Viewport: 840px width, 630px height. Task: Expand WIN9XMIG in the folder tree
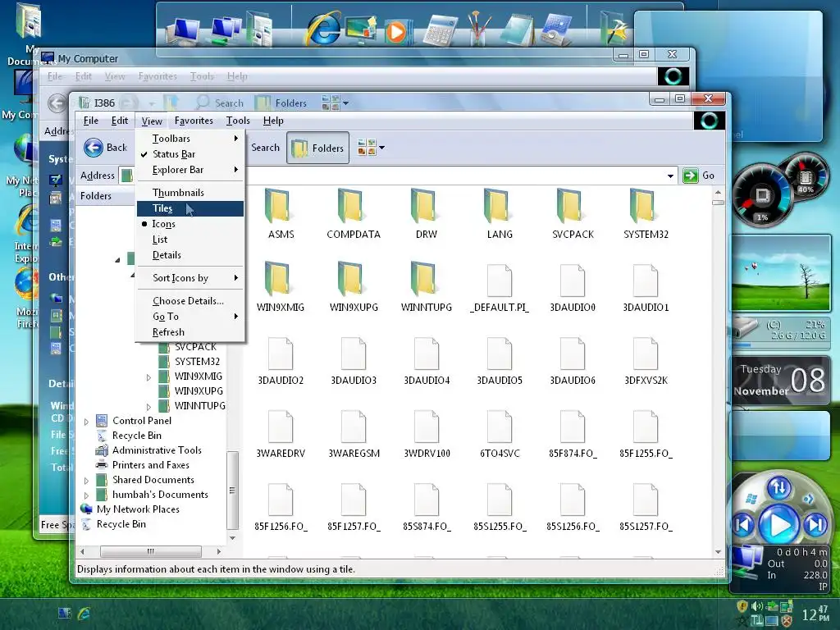148,377
